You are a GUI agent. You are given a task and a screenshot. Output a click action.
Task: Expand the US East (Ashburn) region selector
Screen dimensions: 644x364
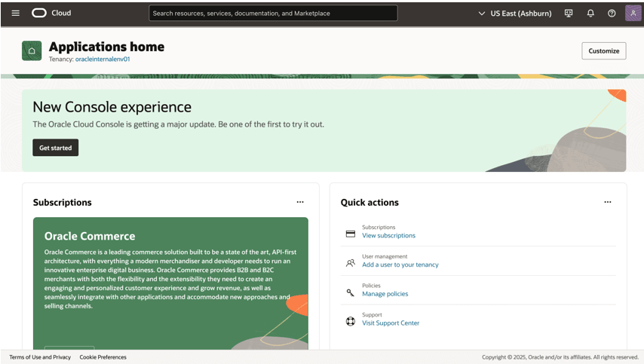tap(515, 13)
